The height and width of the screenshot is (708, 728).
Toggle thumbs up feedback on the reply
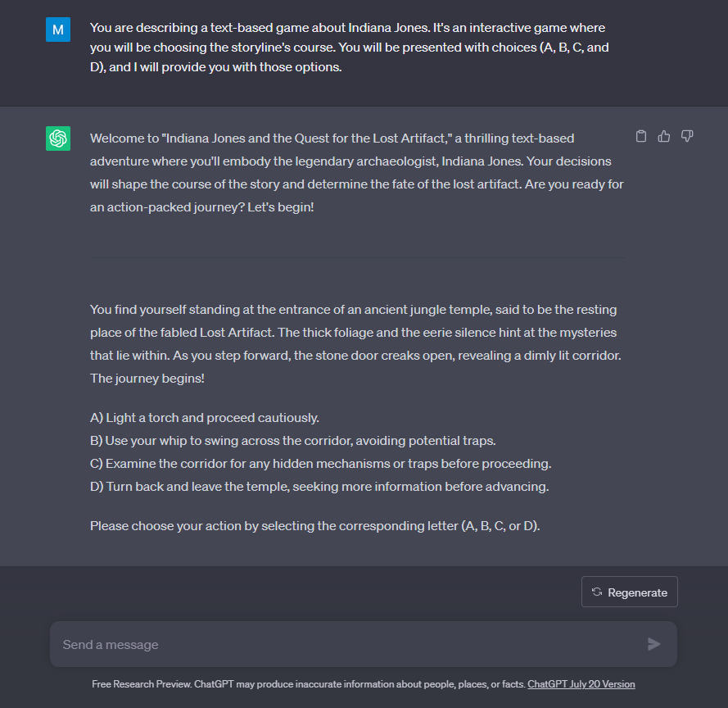[664, 136]
